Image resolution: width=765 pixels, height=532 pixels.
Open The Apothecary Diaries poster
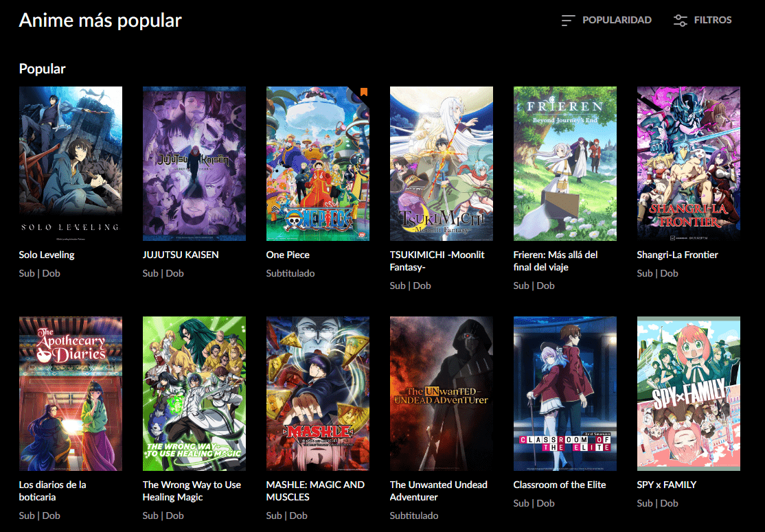pyautogui.click(x=71, y=393)
